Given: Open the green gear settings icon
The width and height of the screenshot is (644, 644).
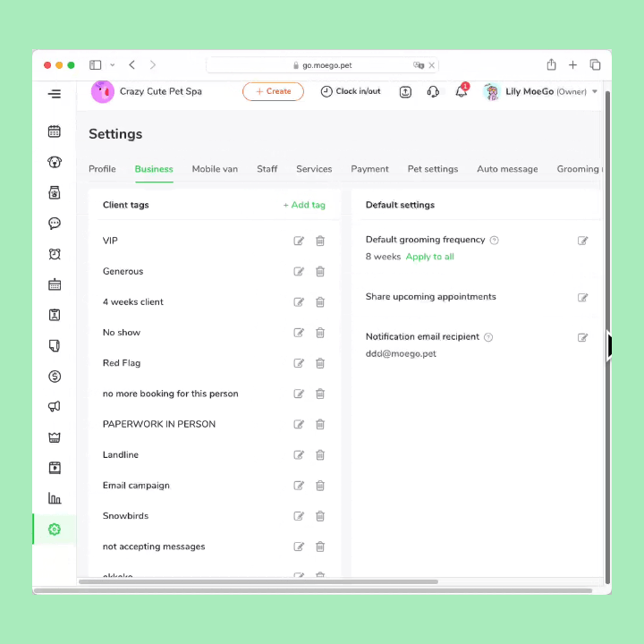Looking at the screenshot, I should point(55,529).
